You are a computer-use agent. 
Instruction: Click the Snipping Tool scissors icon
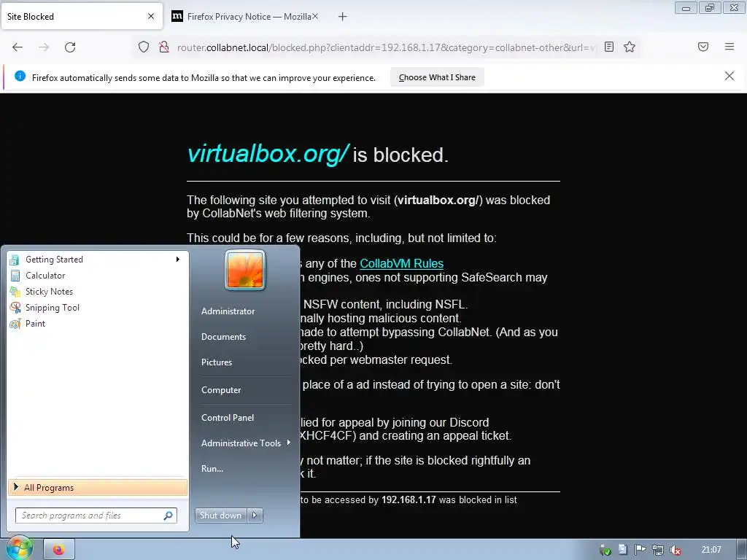tap(15, 308)
